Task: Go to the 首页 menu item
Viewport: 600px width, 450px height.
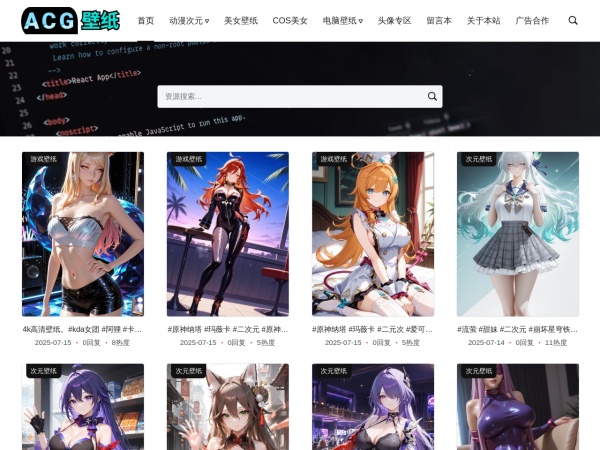Action: click(146, 20)
